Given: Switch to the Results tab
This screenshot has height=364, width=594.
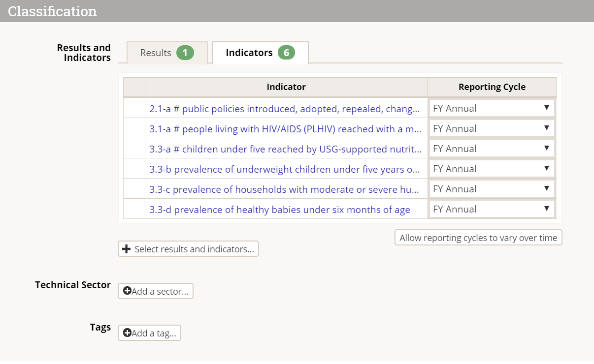Looking at the screenshot, I should pyautogui.click(x=156, y=53).
